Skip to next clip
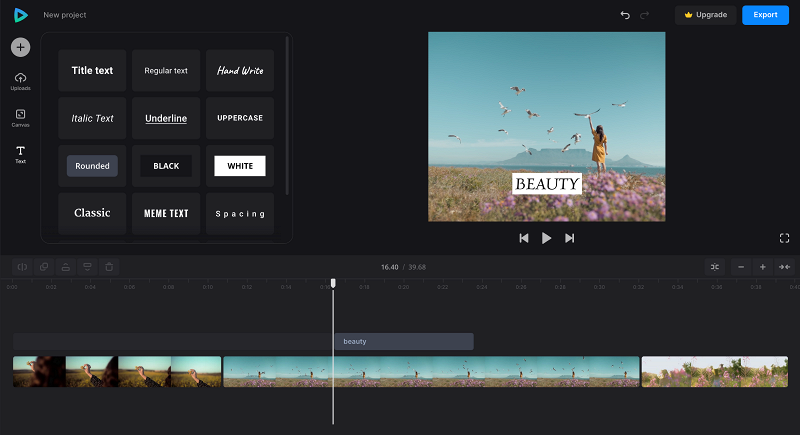This screenshot has width=800, height=435. [569, 238]
